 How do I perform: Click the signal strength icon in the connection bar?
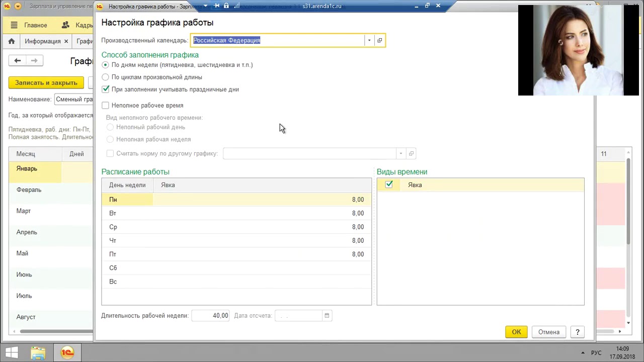coord(236,6)
